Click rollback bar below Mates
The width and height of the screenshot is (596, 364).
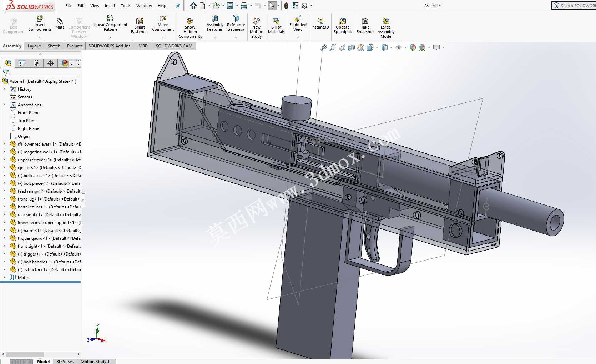[41, 282]
